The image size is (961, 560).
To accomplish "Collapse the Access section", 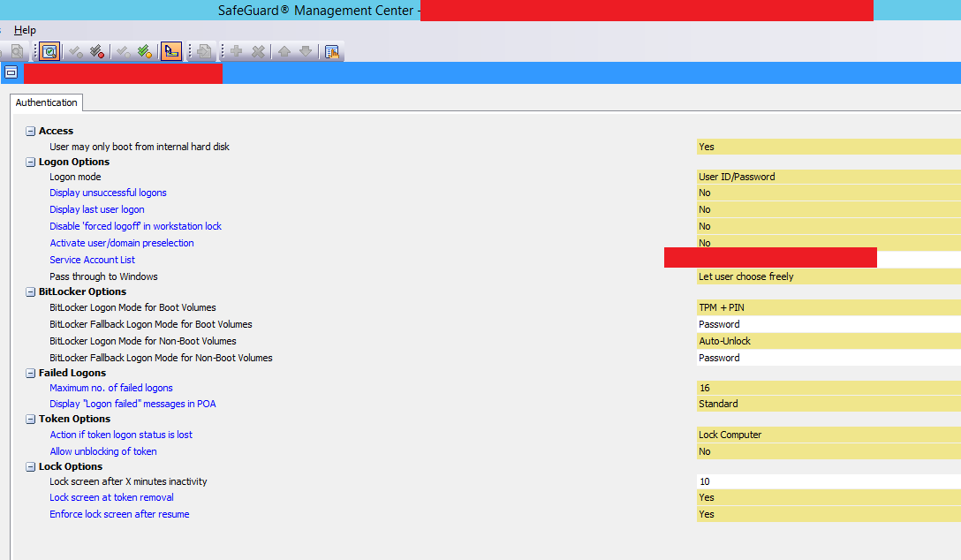I will pyautogui.click(x=30, y=131).
